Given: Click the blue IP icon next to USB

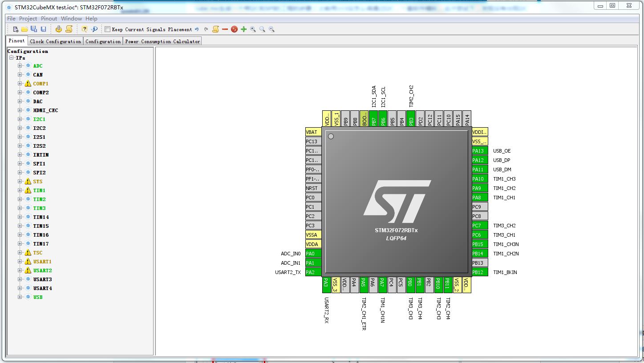Looking at the screenshot, I should 28,297.
